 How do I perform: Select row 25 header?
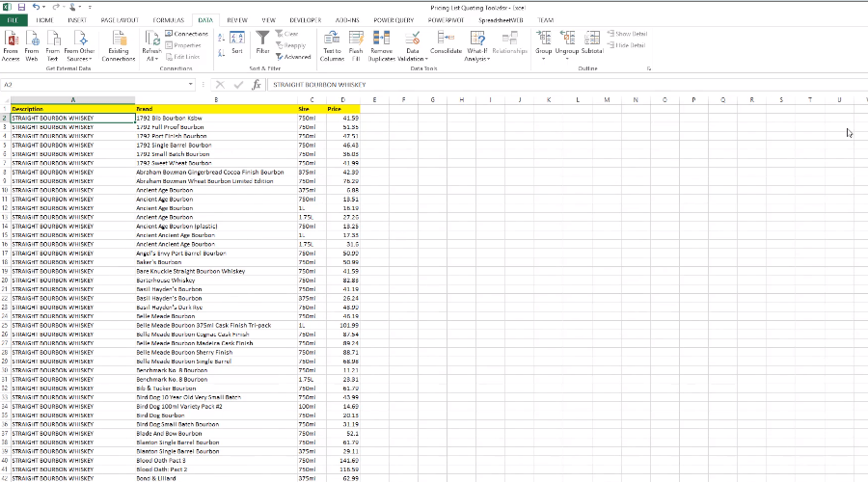[x=5, y=326]
